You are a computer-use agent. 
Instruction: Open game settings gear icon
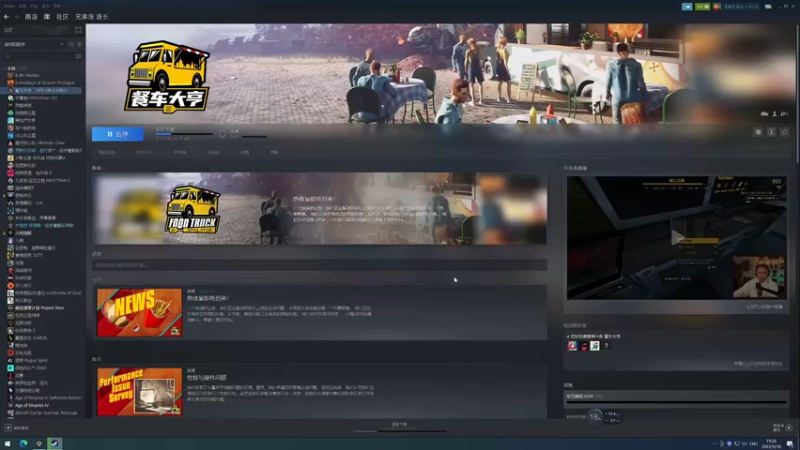click(x=758, y=132)
